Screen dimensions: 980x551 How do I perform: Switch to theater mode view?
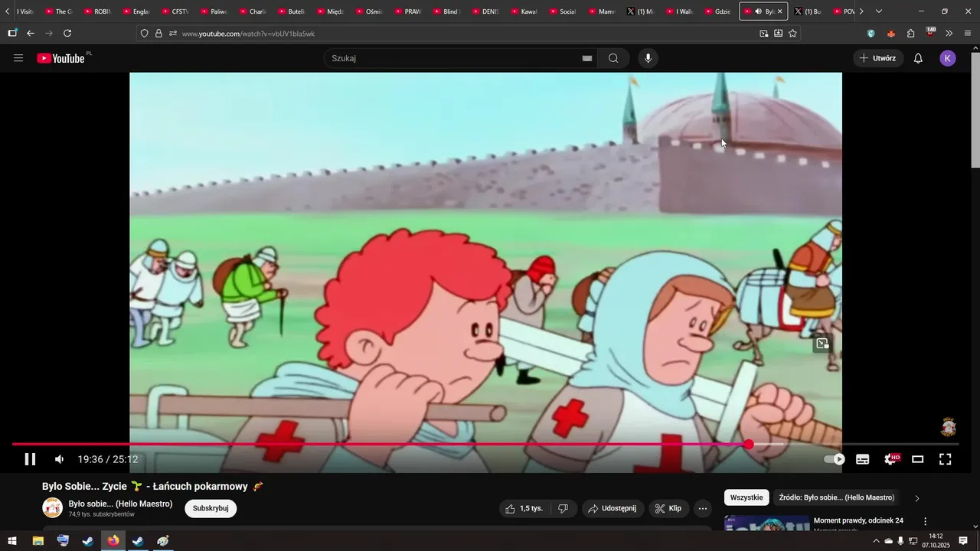point(917,459)
